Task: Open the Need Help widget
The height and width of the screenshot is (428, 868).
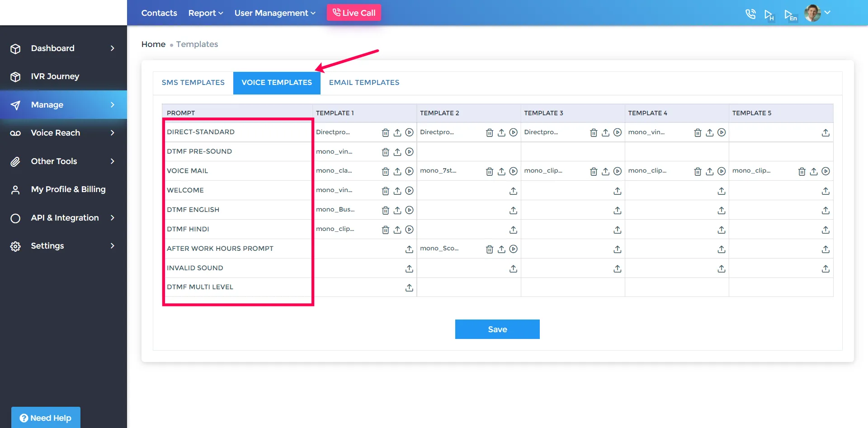Action: 46,418
